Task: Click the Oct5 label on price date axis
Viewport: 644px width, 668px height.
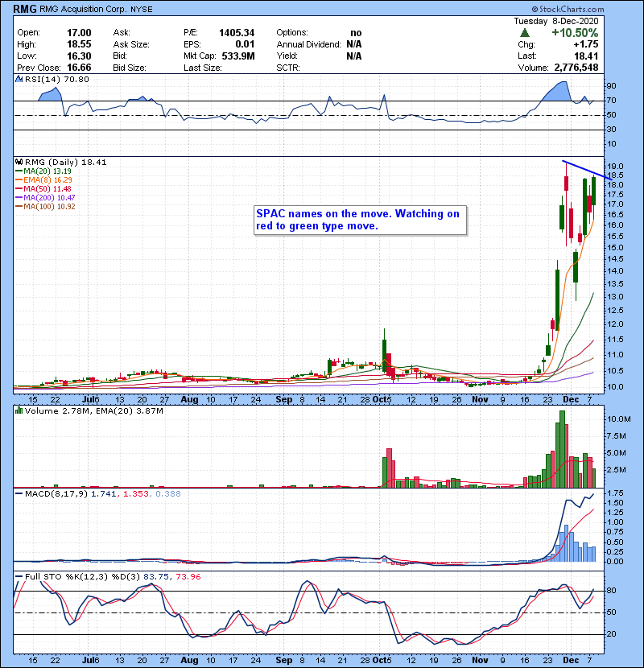Action: (382, 400)
